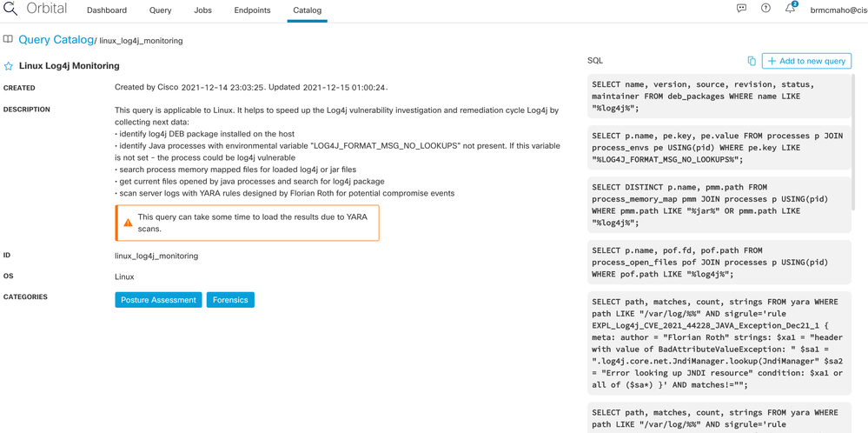868x433 pixels.
Task: Favorite the query with the star icon
Action: click(x=9, y=66)
